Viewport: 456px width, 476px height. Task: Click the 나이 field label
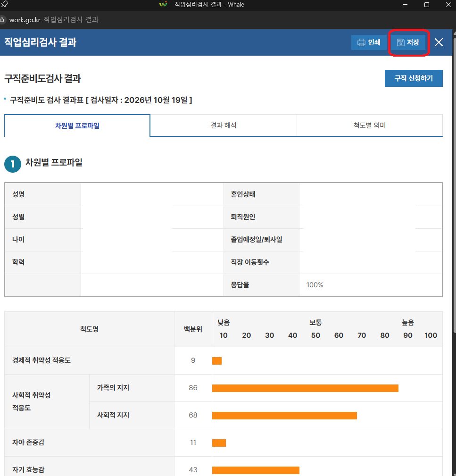click(x=18, y=240)
